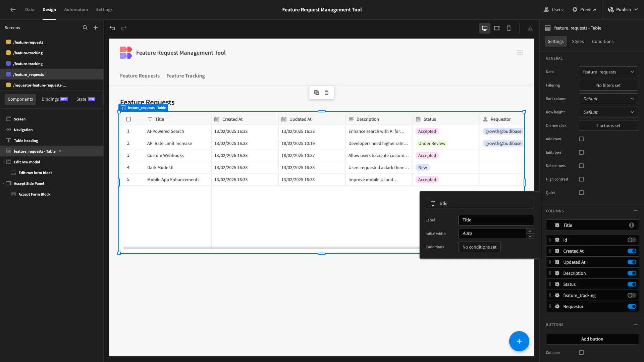Switch to the Conditions tab
The width and height of the screenshot is (644, 362).
[x=602, y=41]
